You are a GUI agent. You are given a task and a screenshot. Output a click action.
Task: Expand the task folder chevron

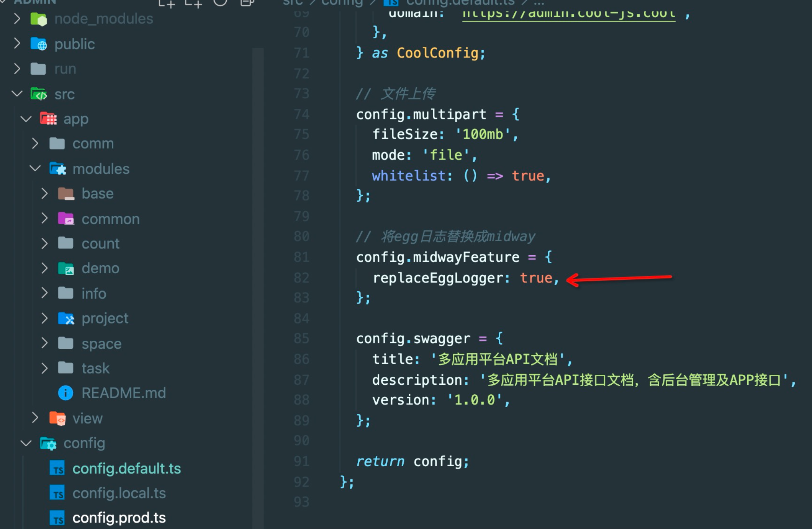pyautogui.click(x=44, y=368)
